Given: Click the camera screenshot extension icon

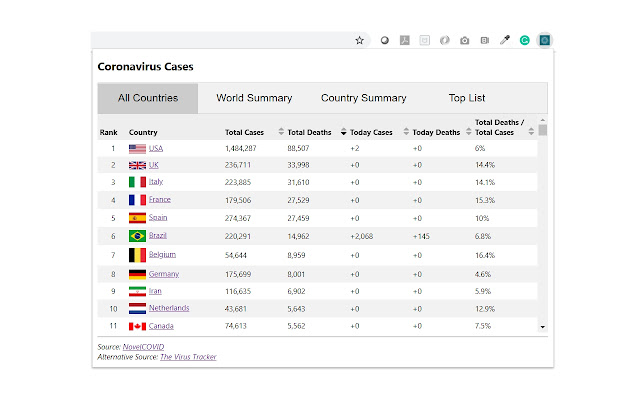Looking at the screenshot, I should click(x=465, y=41).
